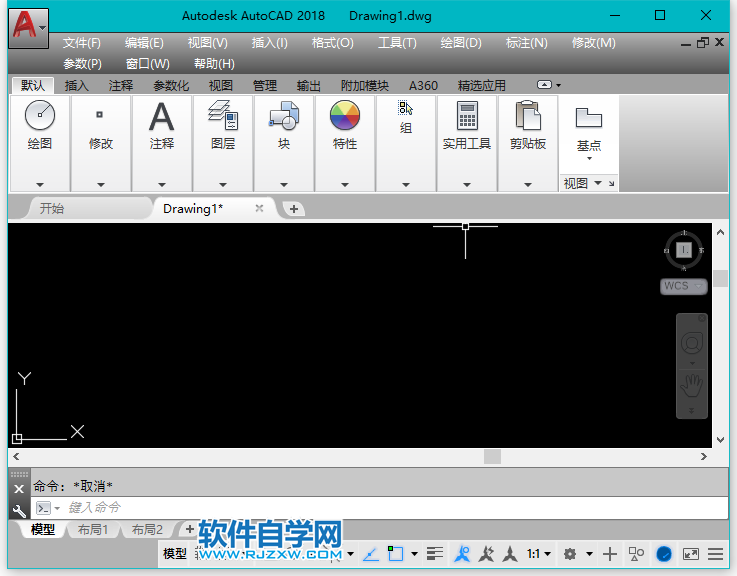The width and height of the screenshot is (737, 576).
Task: Switch to the 参数化 ribbon tab
Action: coord(171,86)
